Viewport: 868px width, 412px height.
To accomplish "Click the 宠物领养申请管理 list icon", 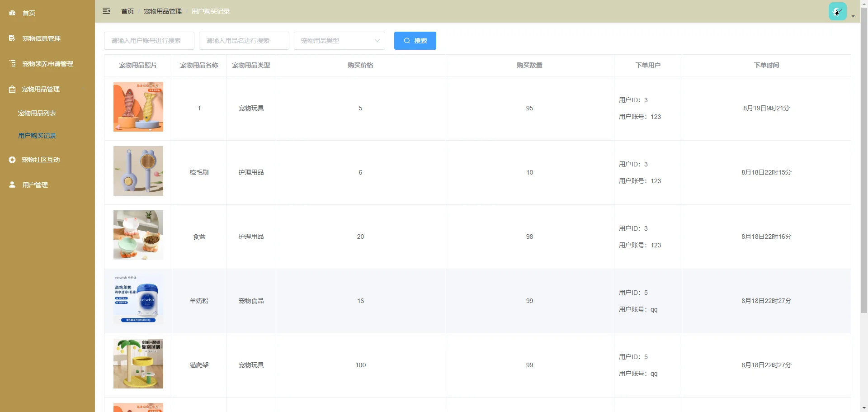I will tap(12, 63).
